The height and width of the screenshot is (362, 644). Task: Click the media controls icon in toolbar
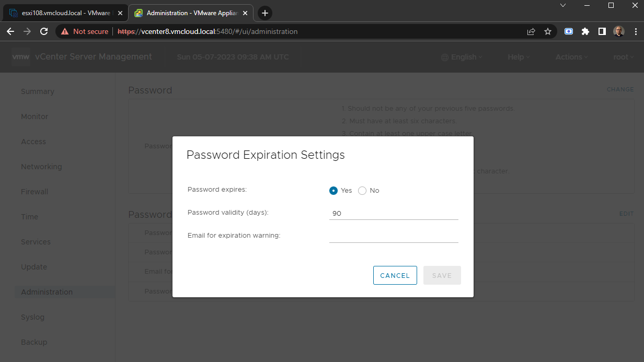pyautogui.click(x=568, y=31)
